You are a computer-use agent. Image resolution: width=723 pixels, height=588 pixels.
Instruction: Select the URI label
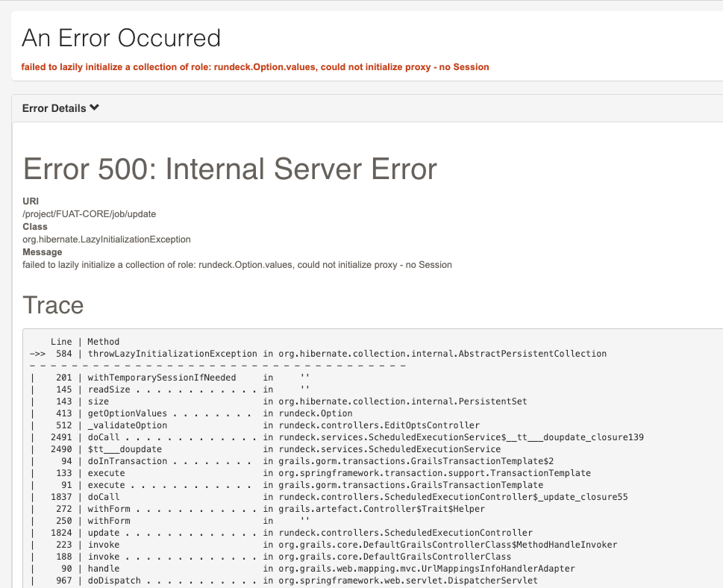coord(30,201)
